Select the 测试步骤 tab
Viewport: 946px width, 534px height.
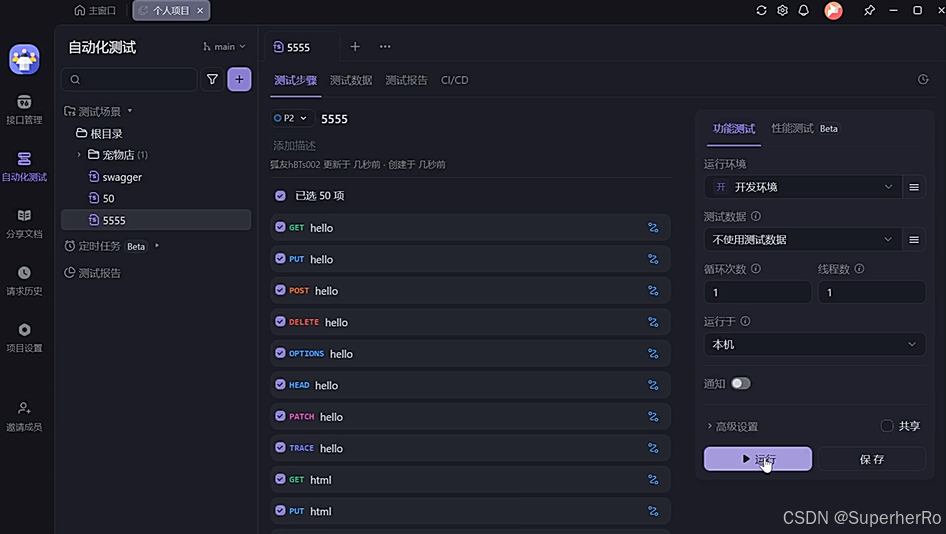coord(296,80)
